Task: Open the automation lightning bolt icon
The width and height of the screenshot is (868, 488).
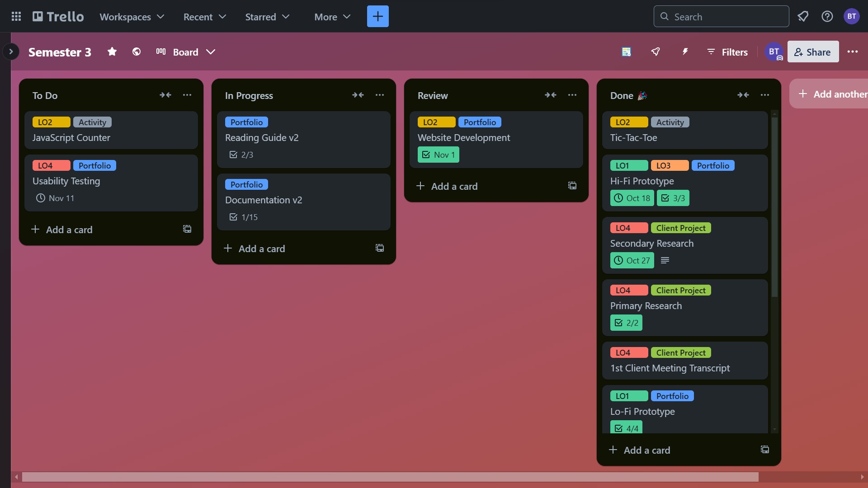Action: (685, 52)
